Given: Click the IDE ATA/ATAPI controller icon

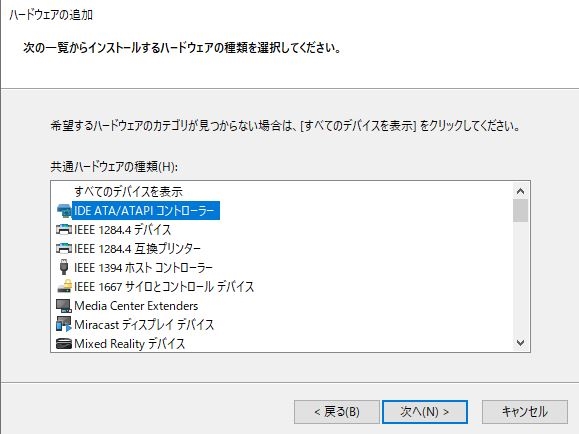Looking at the screenshot, I should tap(64, 211).
